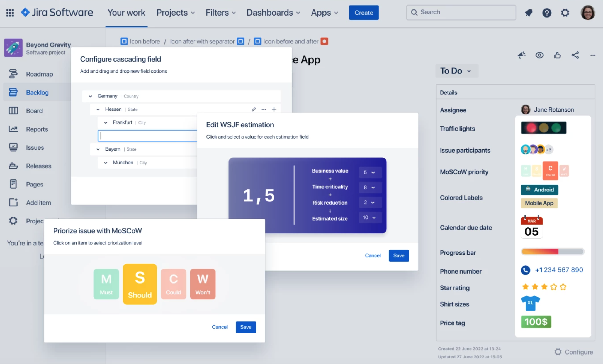
Task: Open the help question mark icon
Action: (x=547, y=13)
